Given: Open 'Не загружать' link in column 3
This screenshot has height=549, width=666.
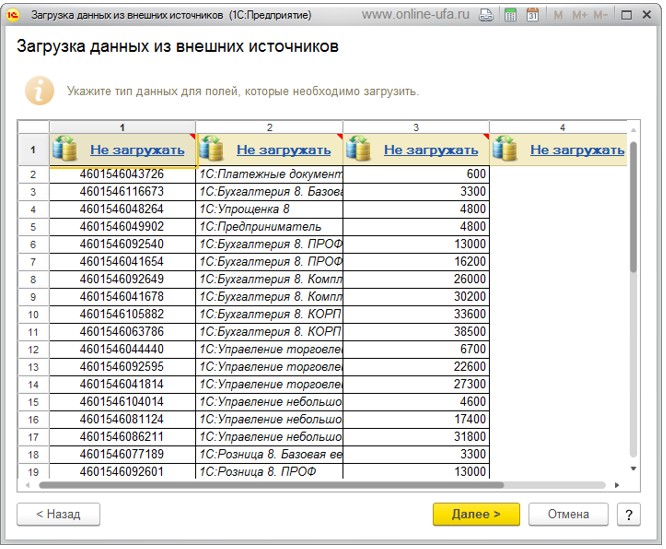Looking at the screenshot, I should coord(431,150).
